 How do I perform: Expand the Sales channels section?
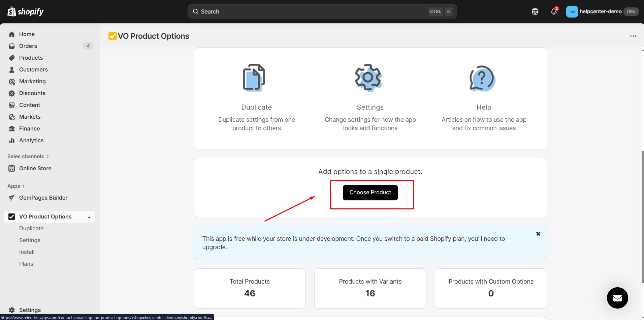[x=28, y=156]
